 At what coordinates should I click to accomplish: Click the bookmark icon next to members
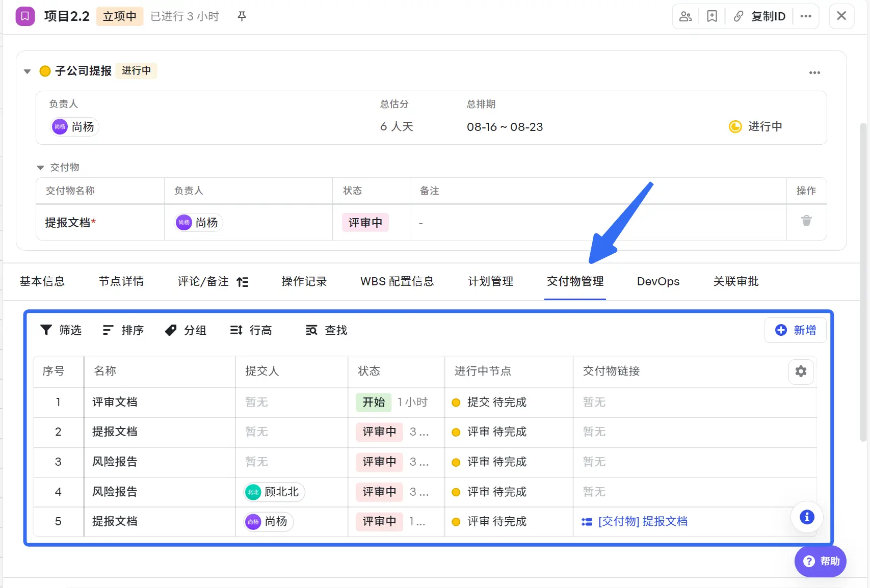pyautogui.click(x=711, y=16)
